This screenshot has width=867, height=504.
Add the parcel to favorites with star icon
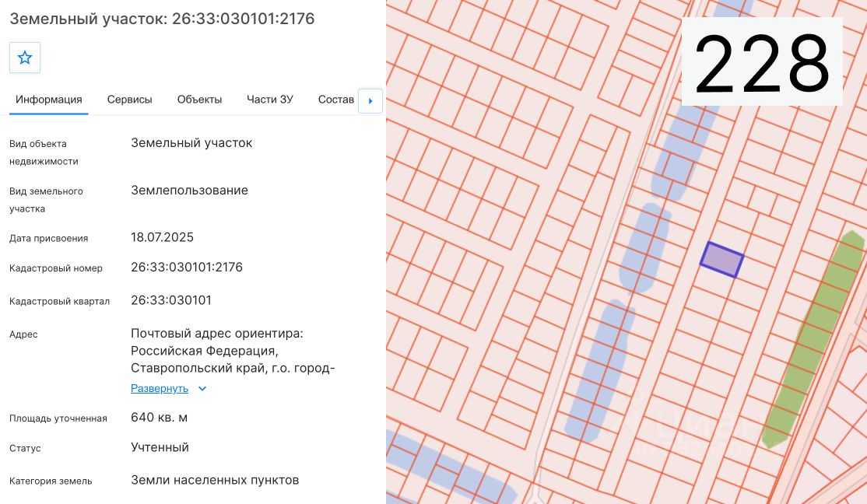click(25, 58)
